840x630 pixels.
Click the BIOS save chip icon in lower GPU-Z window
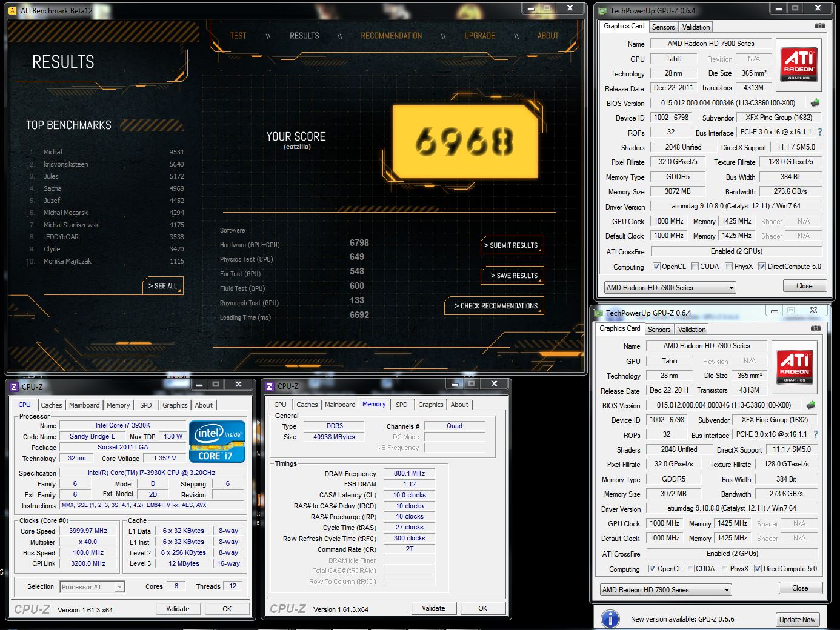[811, 405]
